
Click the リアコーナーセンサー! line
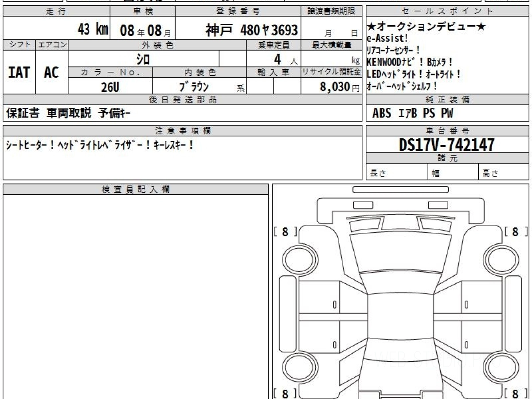click(394, 51)
